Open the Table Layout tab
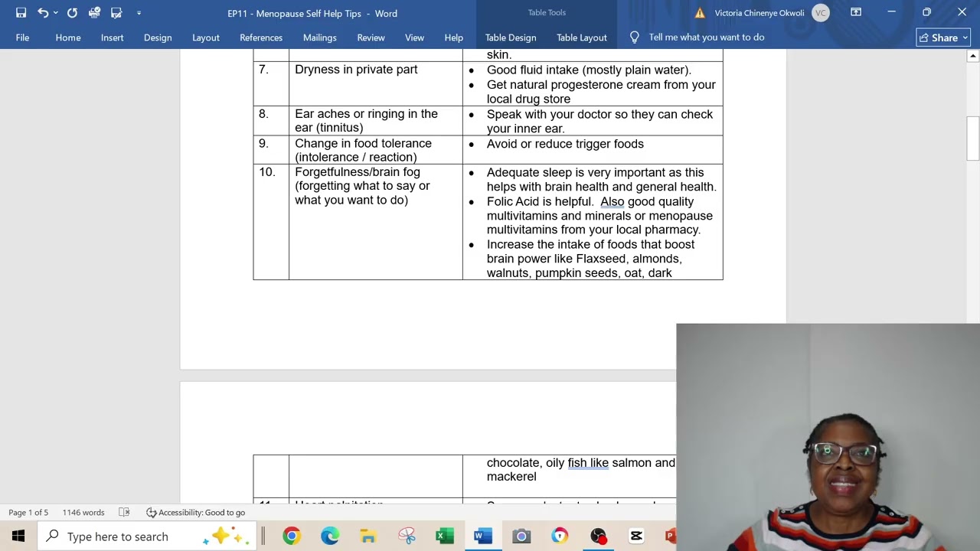980x551 pixels. coord(582,37)
